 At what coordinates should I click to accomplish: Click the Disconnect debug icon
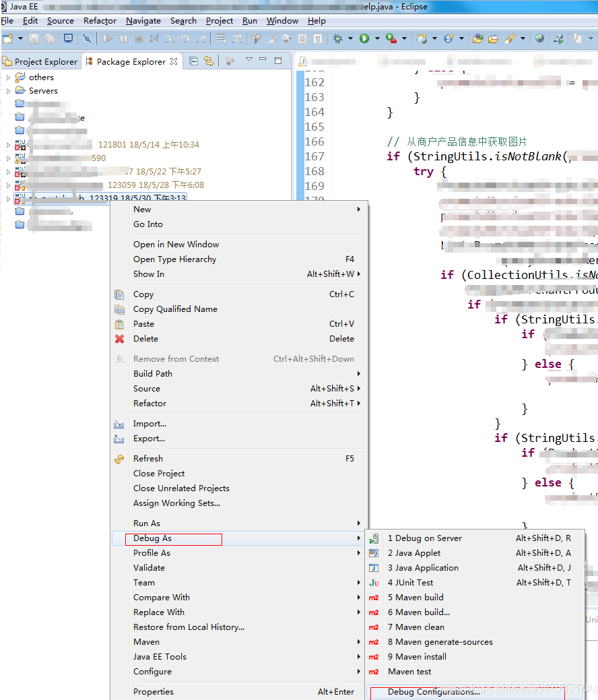click(154, 39)
